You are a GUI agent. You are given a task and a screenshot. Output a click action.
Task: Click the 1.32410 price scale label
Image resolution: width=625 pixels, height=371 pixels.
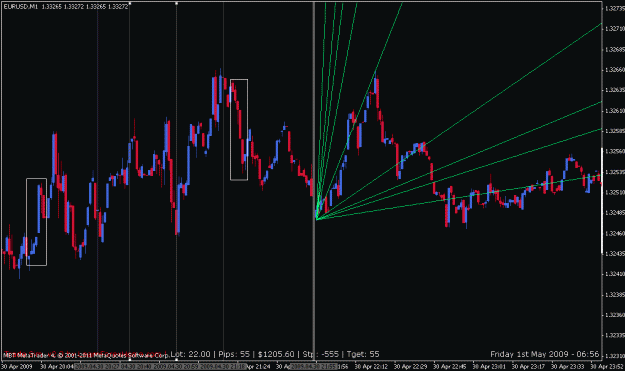(614, 274)
